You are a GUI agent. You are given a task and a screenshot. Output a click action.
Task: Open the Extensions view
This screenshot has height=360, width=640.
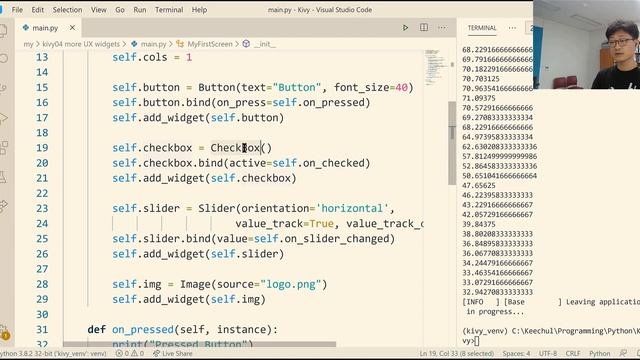point(3,147)
